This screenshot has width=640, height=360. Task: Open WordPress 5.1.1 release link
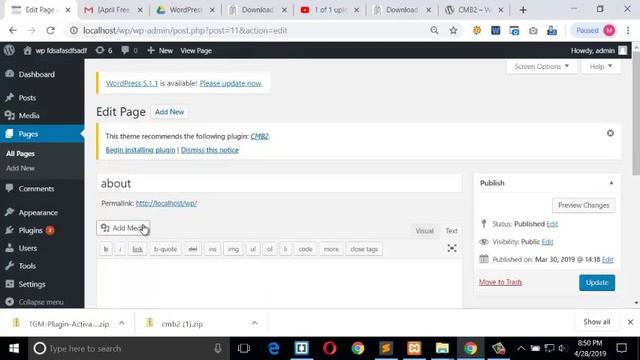pos(132,83)
